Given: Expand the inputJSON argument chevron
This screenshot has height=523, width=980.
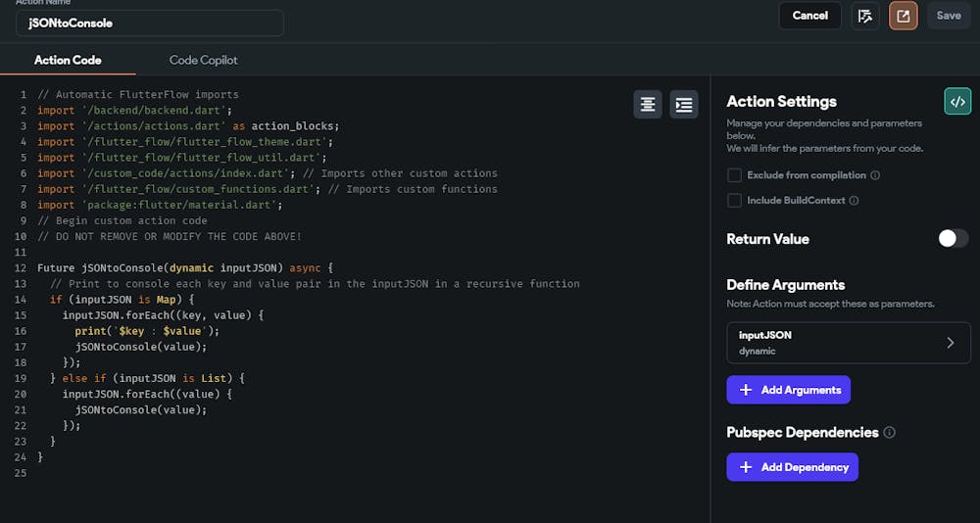Looking at the screenshot, I should pos(950,343).
